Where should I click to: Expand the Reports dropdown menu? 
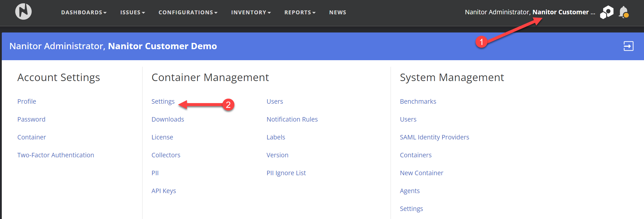click(300, 13)
